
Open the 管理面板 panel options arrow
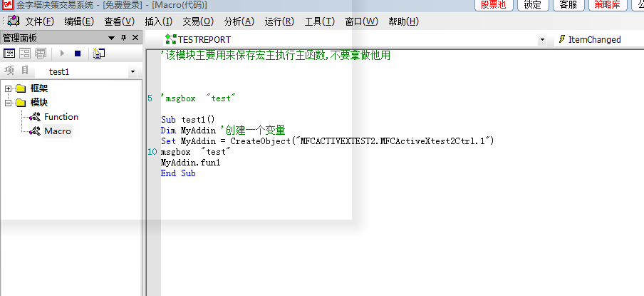point(111,38)
